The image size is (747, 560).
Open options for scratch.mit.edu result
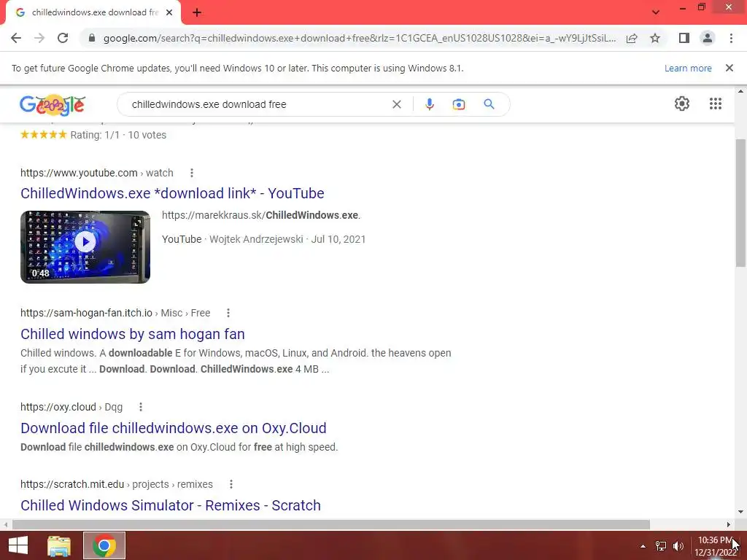coord(231,484)
